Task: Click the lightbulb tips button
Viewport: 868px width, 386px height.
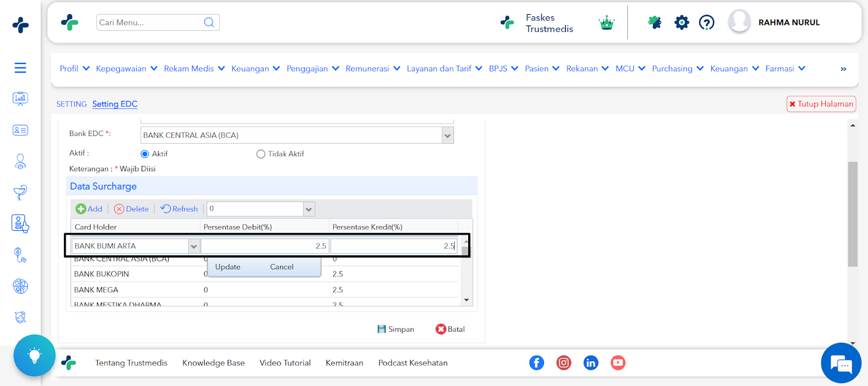Action: (34, 356)
